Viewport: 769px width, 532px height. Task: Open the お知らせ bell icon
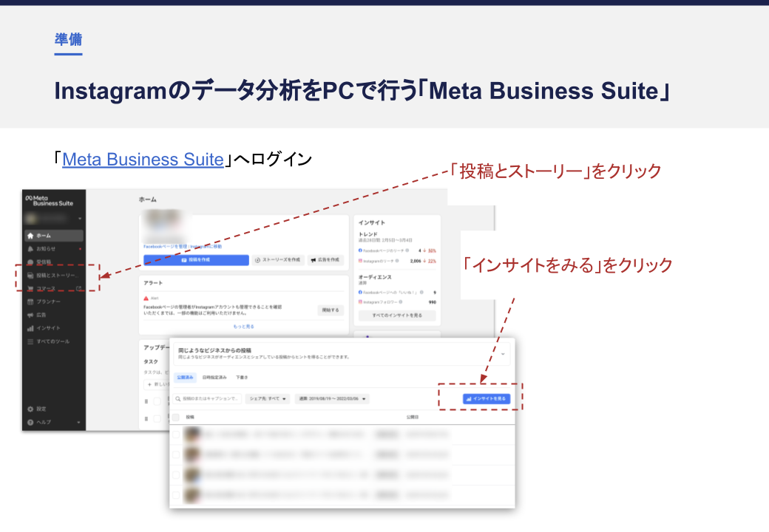(x=30, y=249)
